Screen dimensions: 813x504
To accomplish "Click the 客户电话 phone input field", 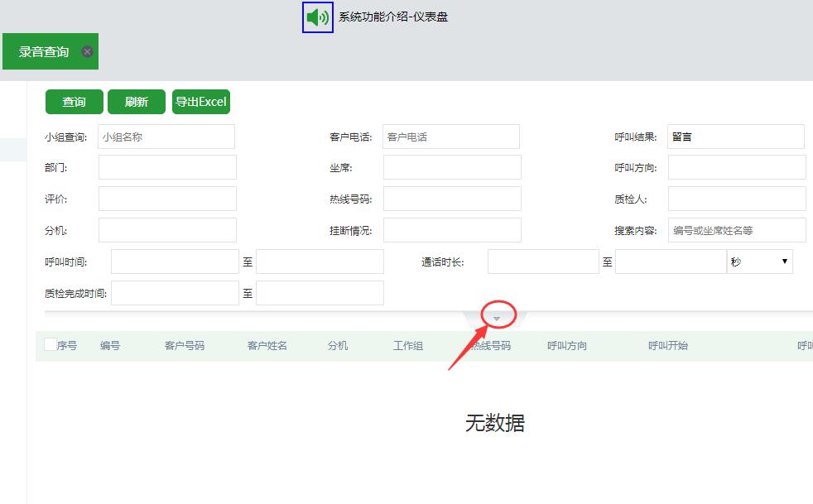I will coord(450,136).
